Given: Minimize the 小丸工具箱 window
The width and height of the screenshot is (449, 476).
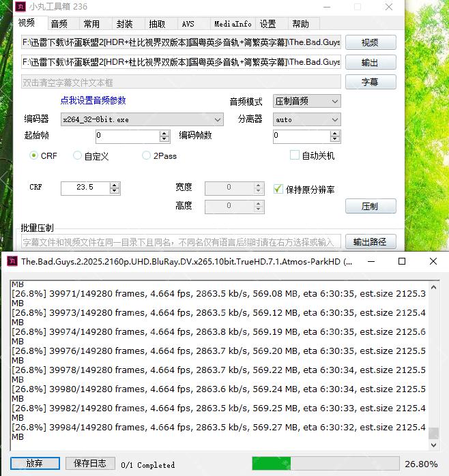Looking at the screenshot, I should coord(327,7).
